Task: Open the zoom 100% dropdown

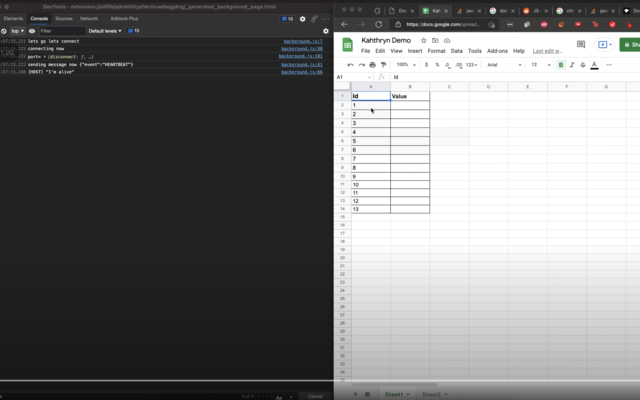Action: 404,65
